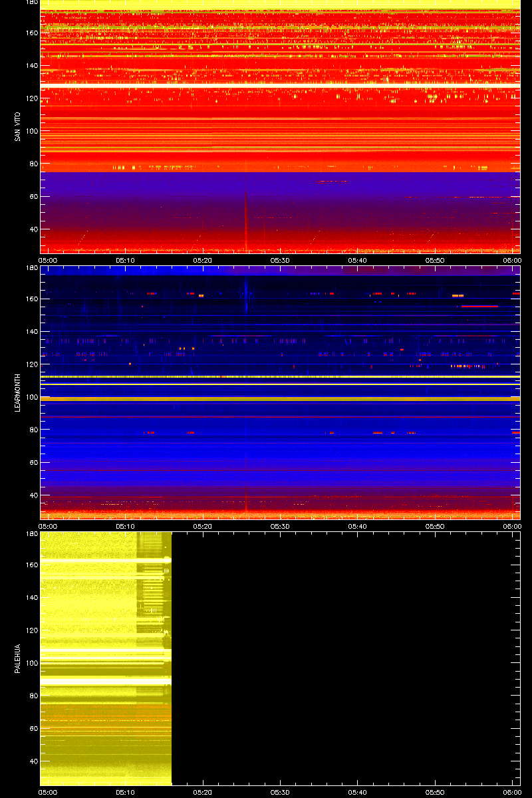Select the 05:30 time label under San Vito
Image resolution: width=532 pixels, height=798 pixels.
[281, 260]
